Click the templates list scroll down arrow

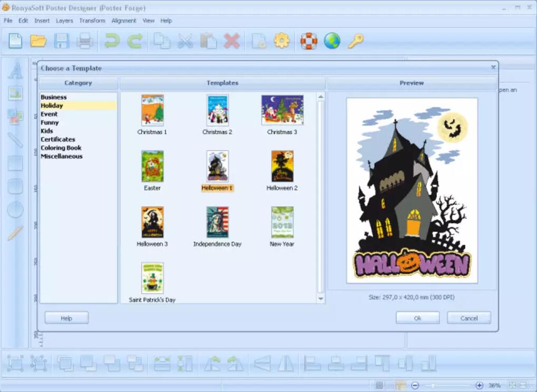click(321, 299)
